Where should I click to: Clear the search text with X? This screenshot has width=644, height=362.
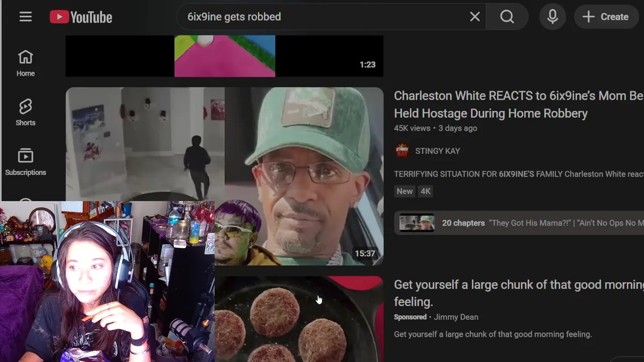pos(474,17)
